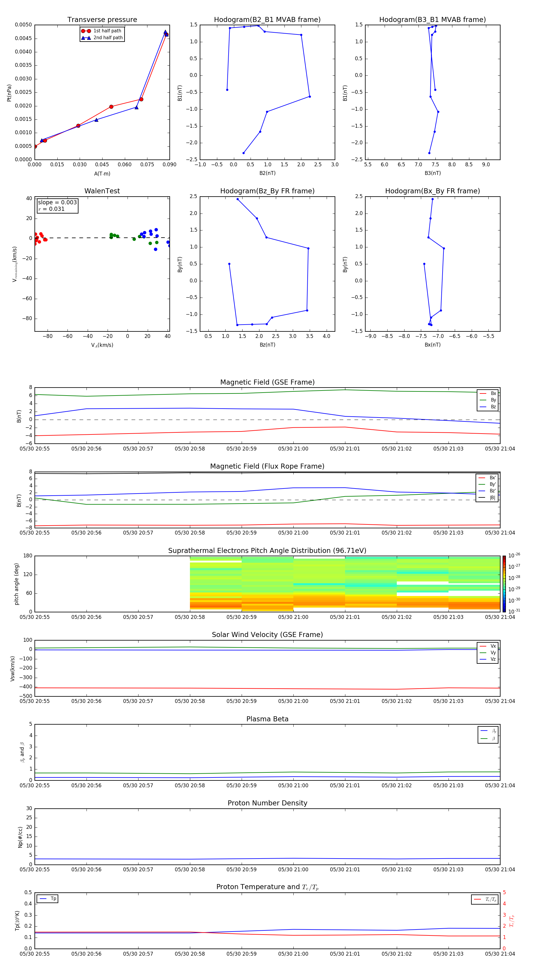
Task: Click 'Proton Number Density' title
Action: tap(267, 803)
